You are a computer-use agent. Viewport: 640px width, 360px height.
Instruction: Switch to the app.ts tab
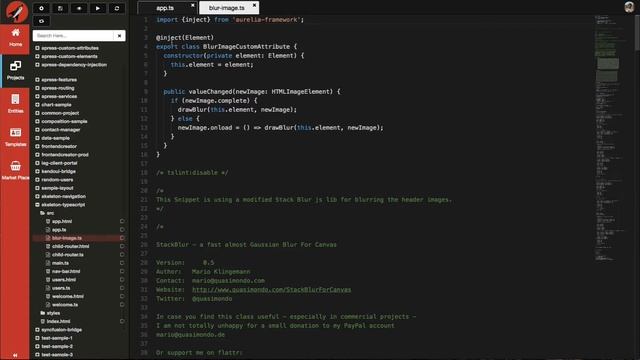[x=165, y=8]
